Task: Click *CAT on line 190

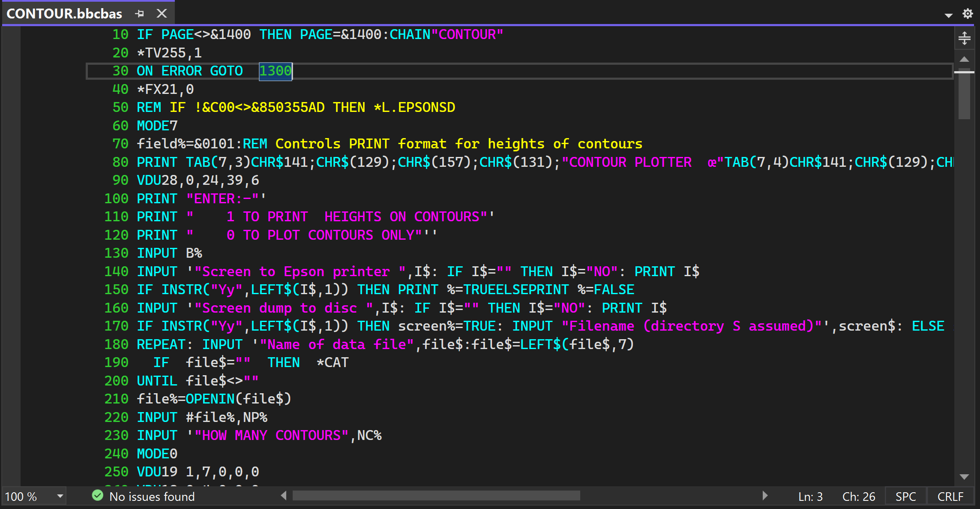Action: tap(333, 362)
